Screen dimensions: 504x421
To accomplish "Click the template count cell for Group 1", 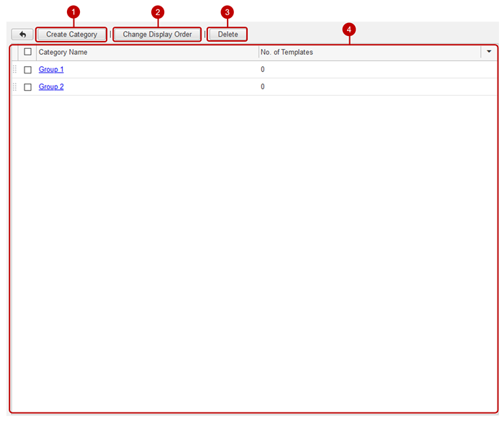I will click(263, 70).
